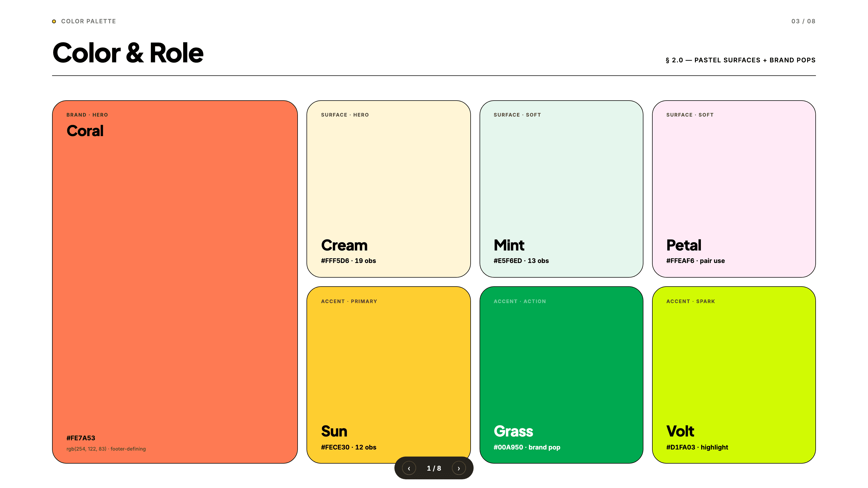Click the § 2.0 PASTEL SURFACES subtitle

pos(740,60)
